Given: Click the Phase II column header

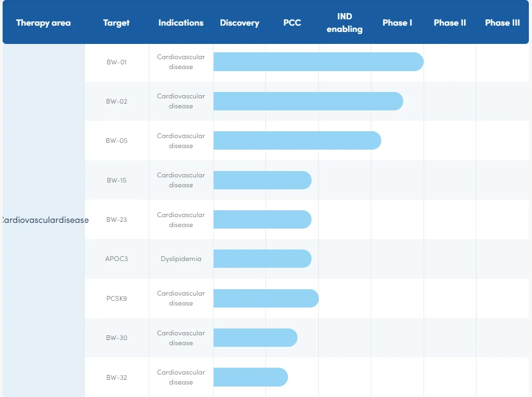Looking at the screenshot, I should click(x=450, y=22).
